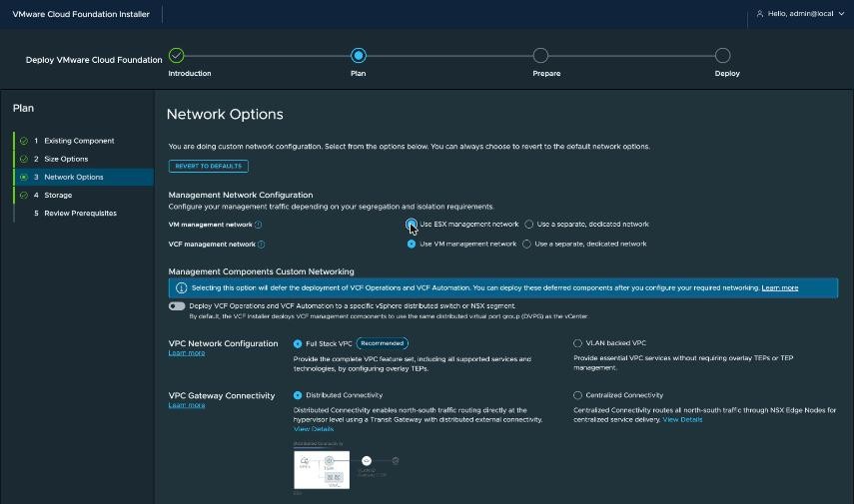Go to Storage step in Plan sidebar
854x504 pixels.
pyautogui.click(x=58, y=195)
